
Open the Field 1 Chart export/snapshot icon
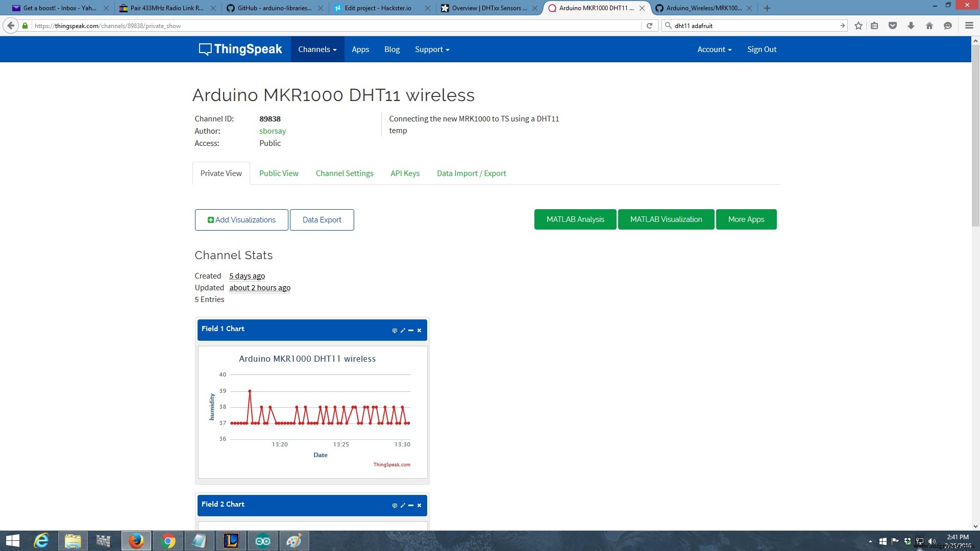(x=395, y=331)
